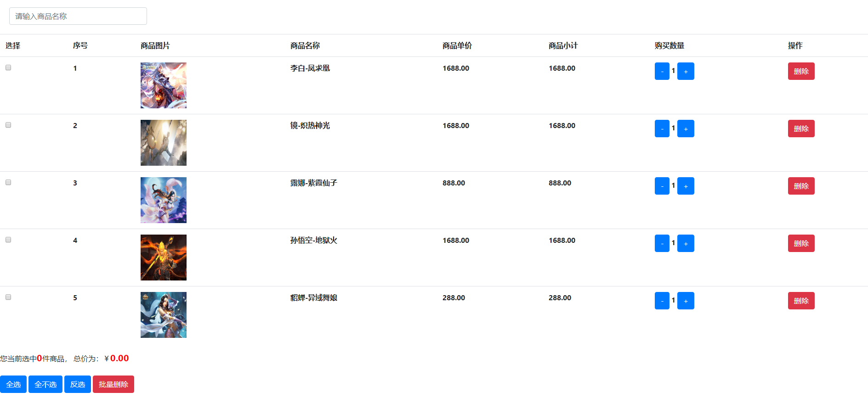Decrease quantity for 貂蝉-异域舞娘
The height and width of the screenshot is (398, 868).
click(x=662, y=301)
